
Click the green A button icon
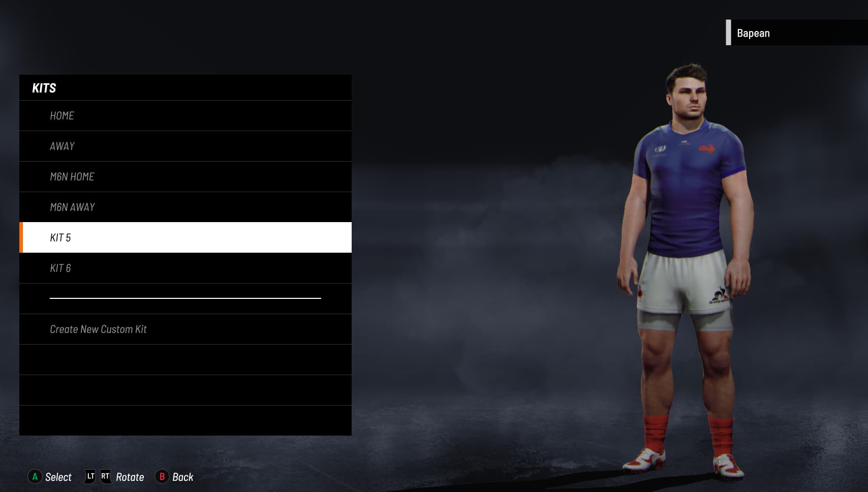click(35, 477)
